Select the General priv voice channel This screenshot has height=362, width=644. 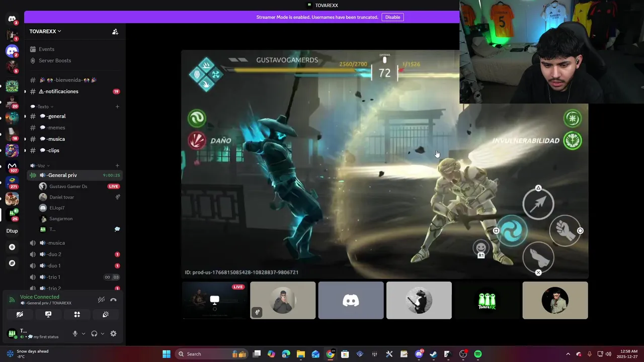tap(74, 175)
